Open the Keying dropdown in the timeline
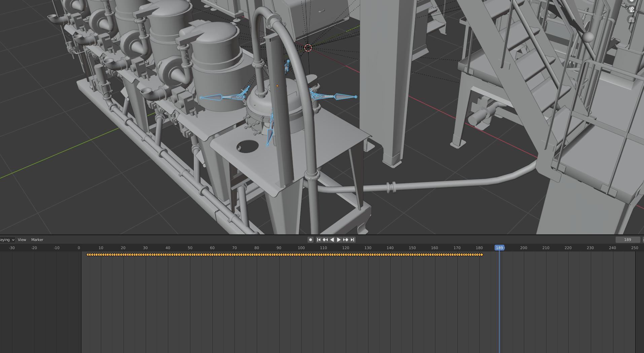Viewport: 644px width, 353px height. pos(7,240)
